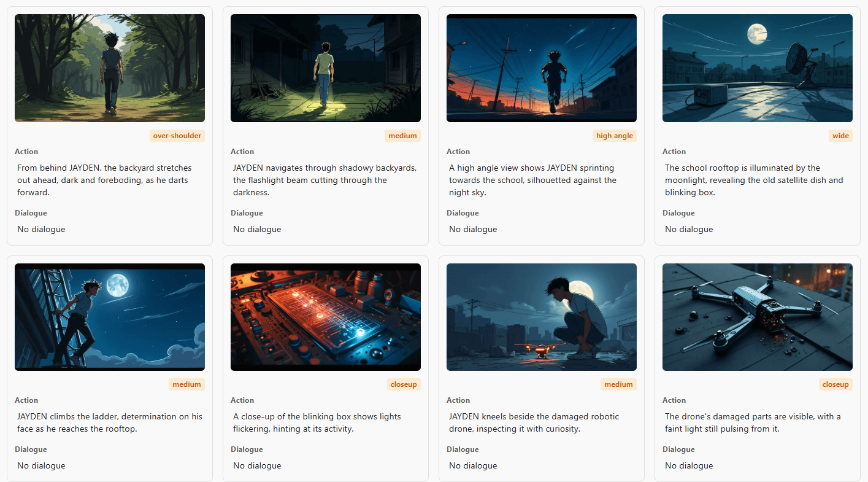Click 'No dialogue' text on the over-shoulder card

pos(40,228)
